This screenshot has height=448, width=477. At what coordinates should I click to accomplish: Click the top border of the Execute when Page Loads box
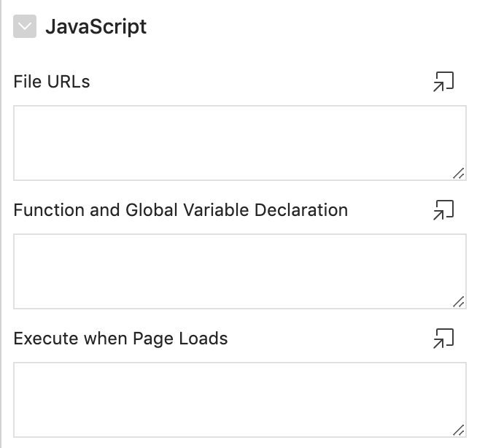pyautogui.click(x=239, y=363)
